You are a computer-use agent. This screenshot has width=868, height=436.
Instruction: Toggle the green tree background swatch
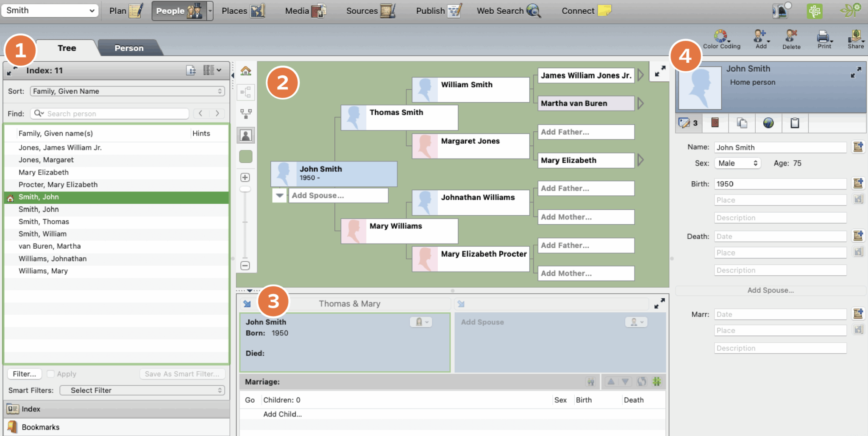click(246, 156)
